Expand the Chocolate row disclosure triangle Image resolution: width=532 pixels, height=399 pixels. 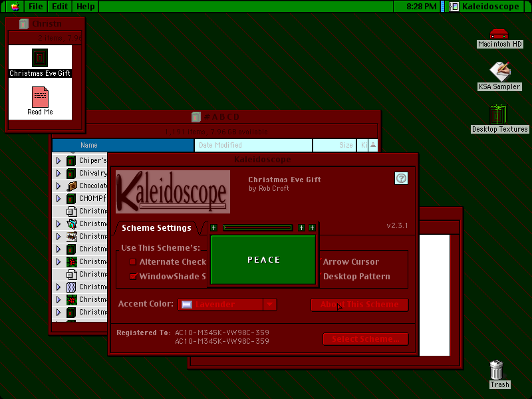[59, 186]
